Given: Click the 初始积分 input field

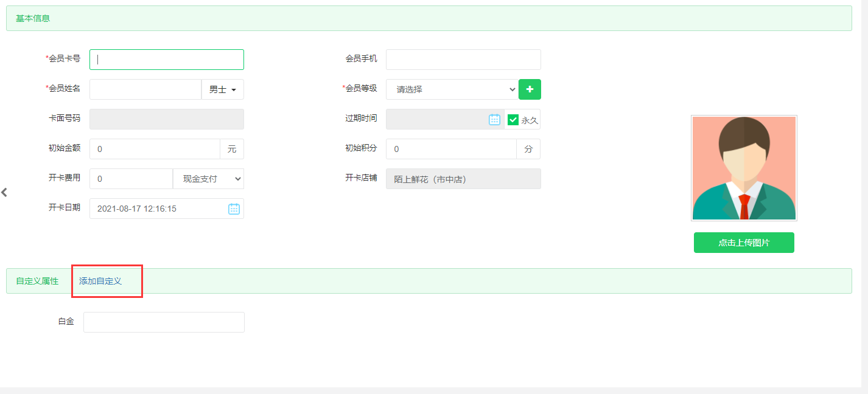Looking at the screenshot, I should 451,149.
